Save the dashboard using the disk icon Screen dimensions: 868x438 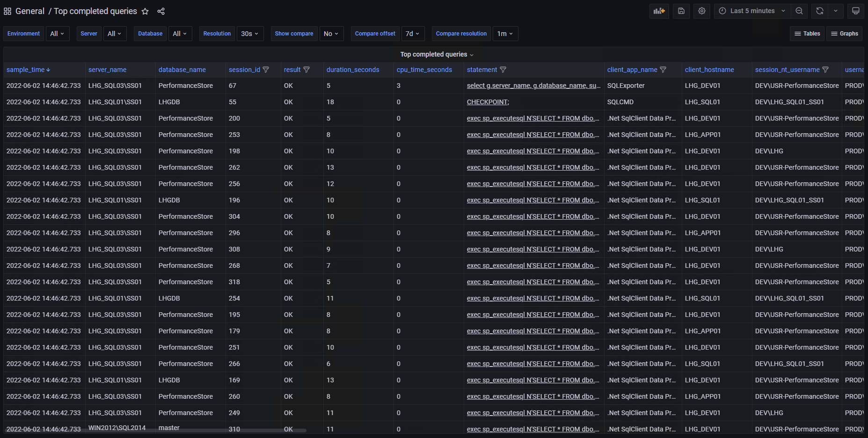(681, 11)
